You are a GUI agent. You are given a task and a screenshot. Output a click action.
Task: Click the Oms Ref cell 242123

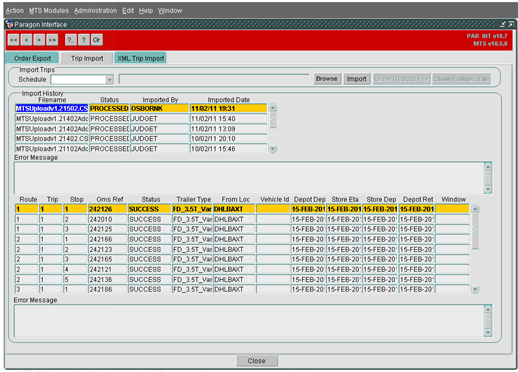click(108, 249)
